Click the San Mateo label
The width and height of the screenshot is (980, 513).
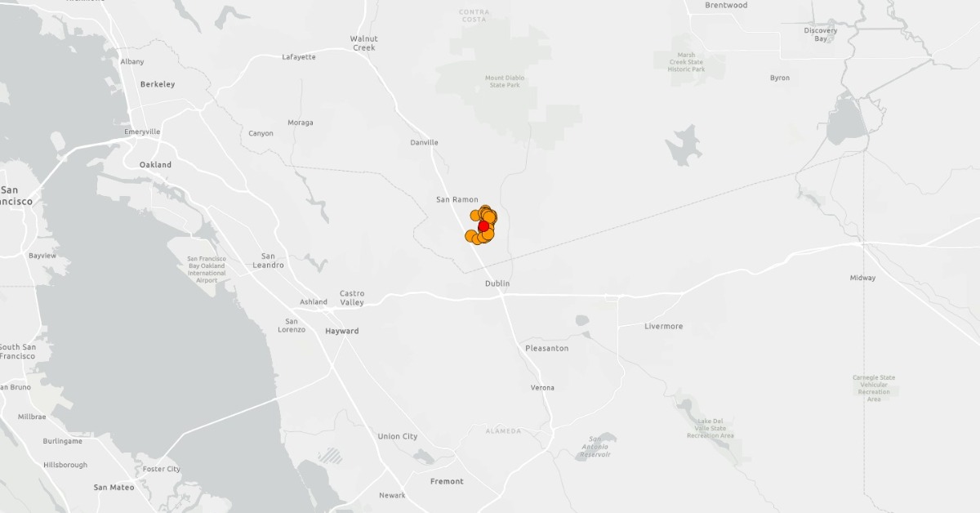(x=114, y=487)
